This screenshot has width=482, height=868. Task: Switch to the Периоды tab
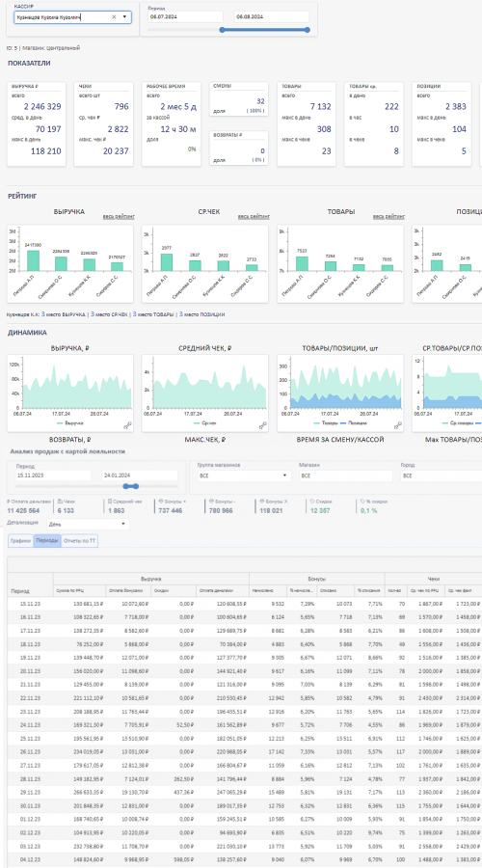click(x=47, y=541)
